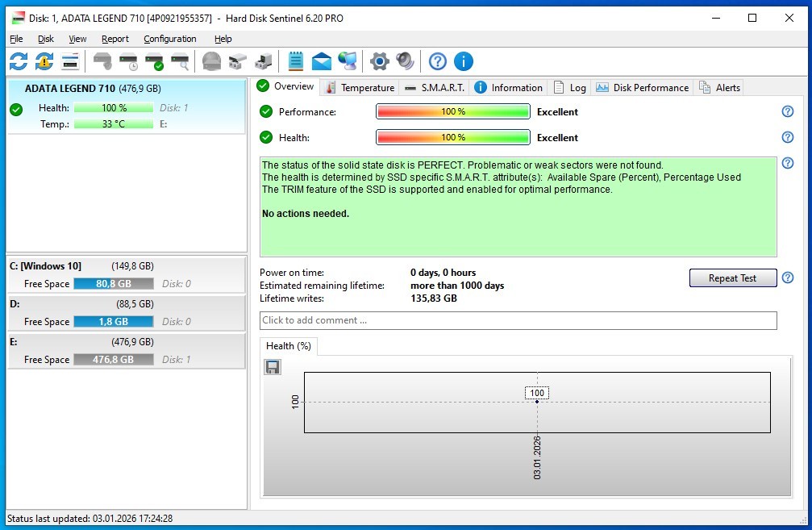Click the globe and monitor network icon

point(348,61)
